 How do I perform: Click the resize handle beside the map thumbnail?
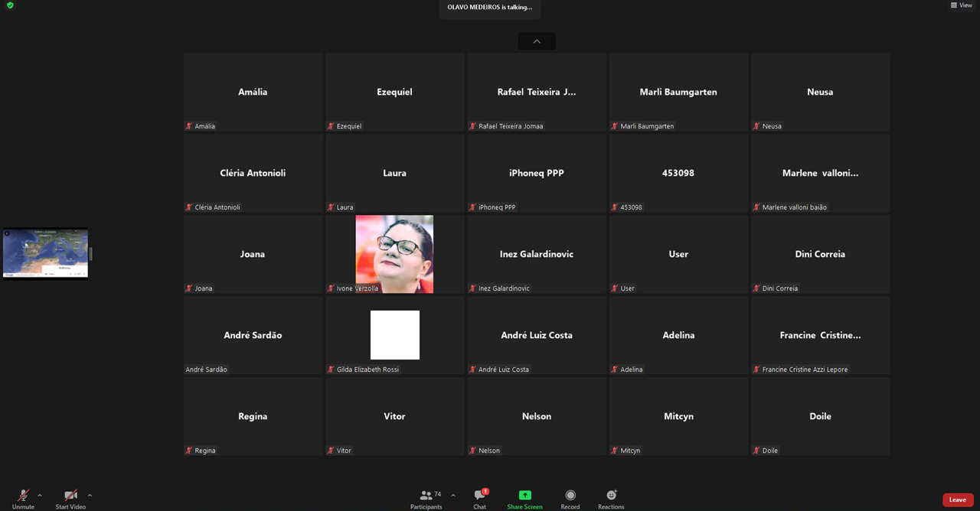coord(91,254)
